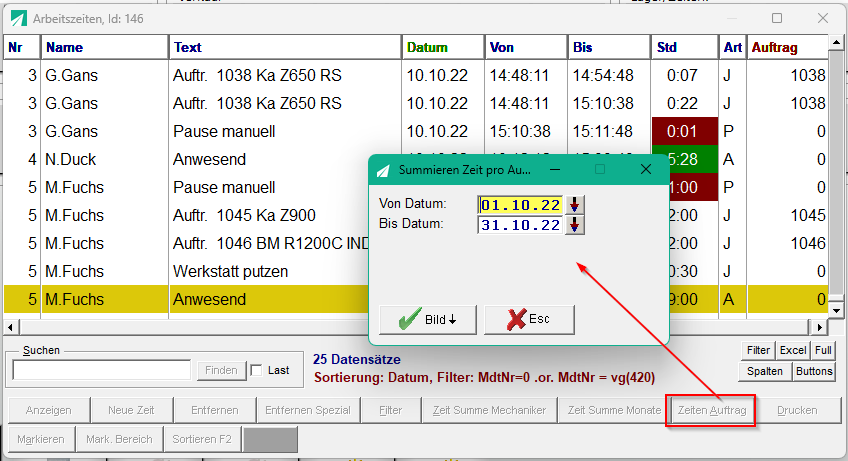
Task: Click the Full button
Action: click(x=823, y=351)
